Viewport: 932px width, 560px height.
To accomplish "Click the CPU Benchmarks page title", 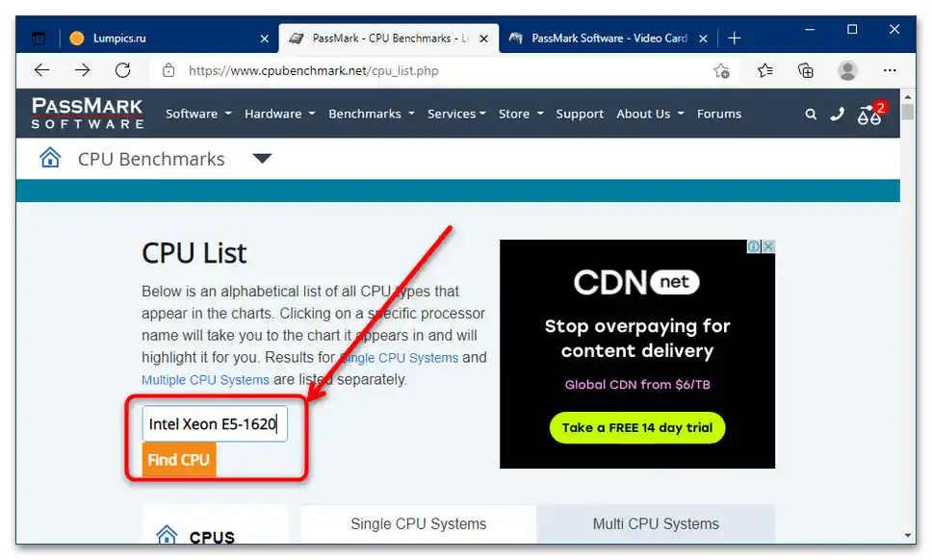I will tap(151, 159).
